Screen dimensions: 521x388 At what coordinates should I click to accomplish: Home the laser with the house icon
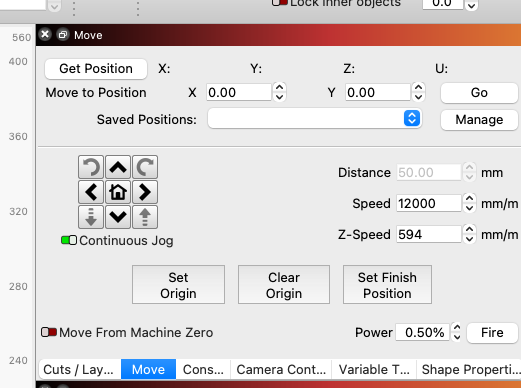tap(118, 192)
